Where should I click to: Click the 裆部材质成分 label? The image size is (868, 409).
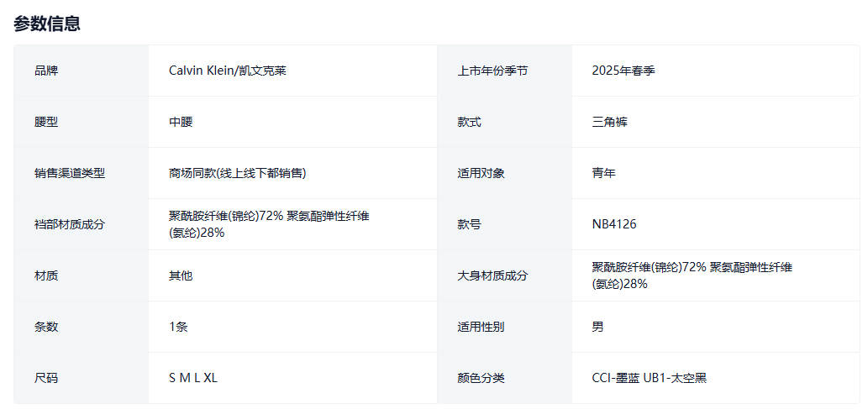click(70, 224)
